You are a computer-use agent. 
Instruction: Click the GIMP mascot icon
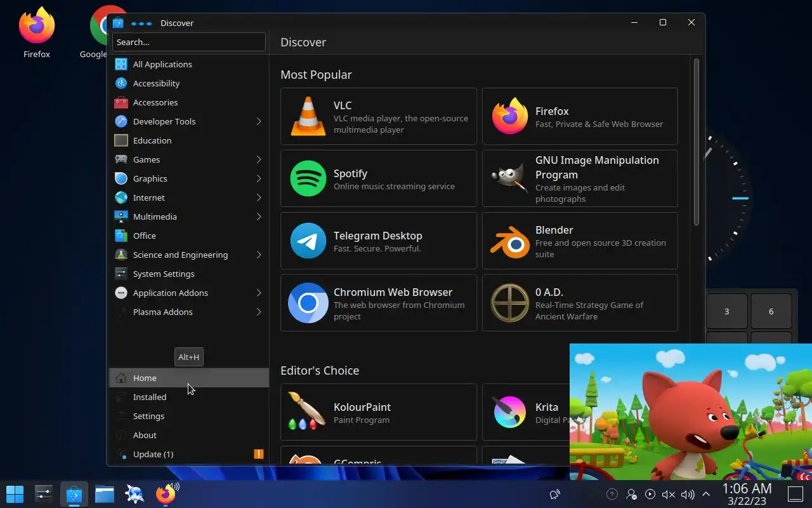pyautogui.click(x=510, y=178)
